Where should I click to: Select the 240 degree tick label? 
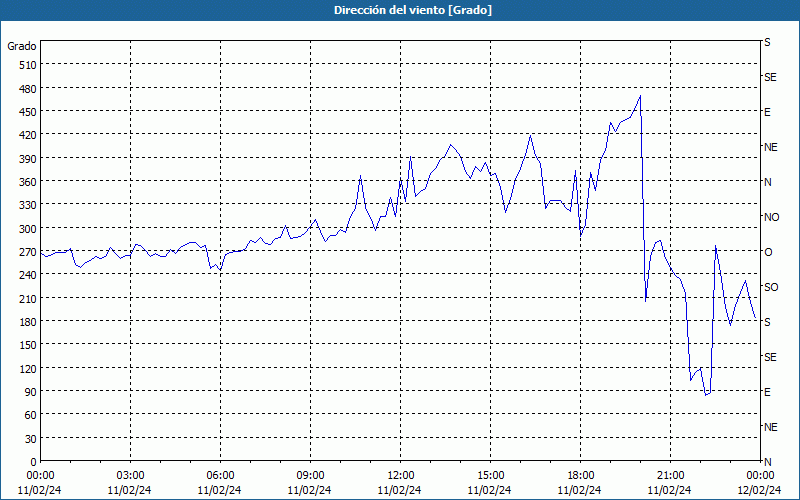28,275
